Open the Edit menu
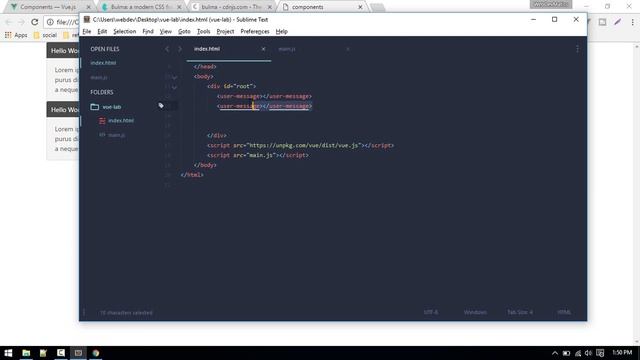This screenshot has width=640, height=360. (x=102, y=31)
